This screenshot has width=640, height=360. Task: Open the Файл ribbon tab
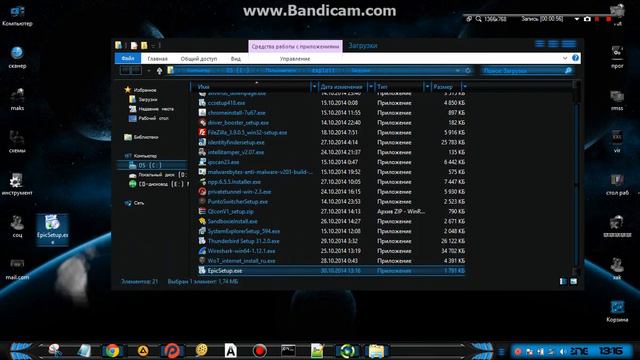[128, 58]
